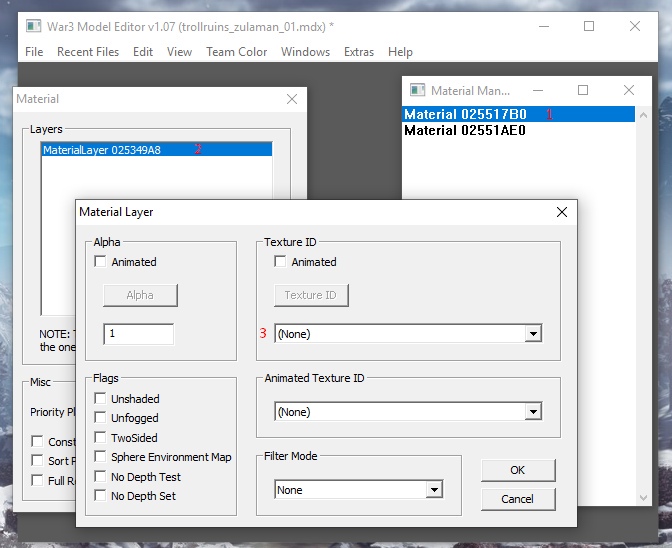Viewport: 672px width, 548px height.
Task: Click the Material Manager window icon
Action: click(x=417, y=90)
